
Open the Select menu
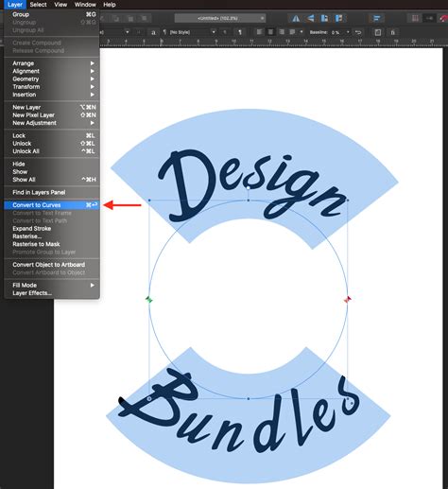pos(38,5)
